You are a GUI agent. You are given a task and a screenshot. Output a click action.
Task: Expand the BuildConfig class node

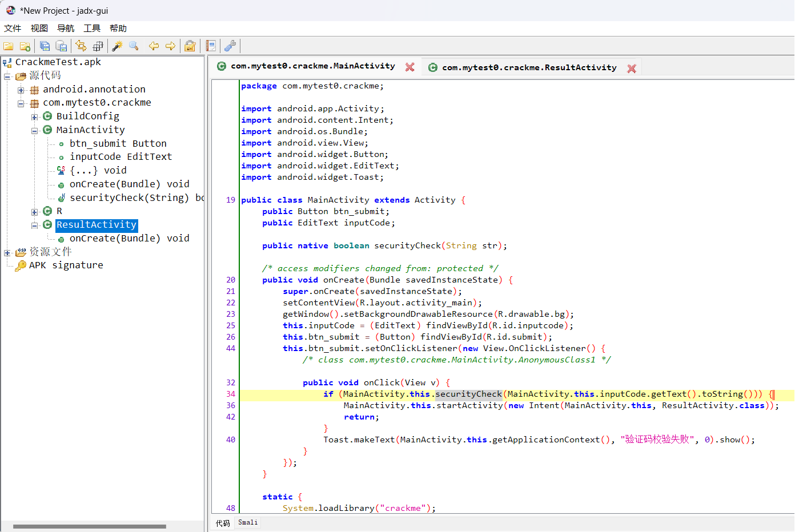(x=34, y=117)
